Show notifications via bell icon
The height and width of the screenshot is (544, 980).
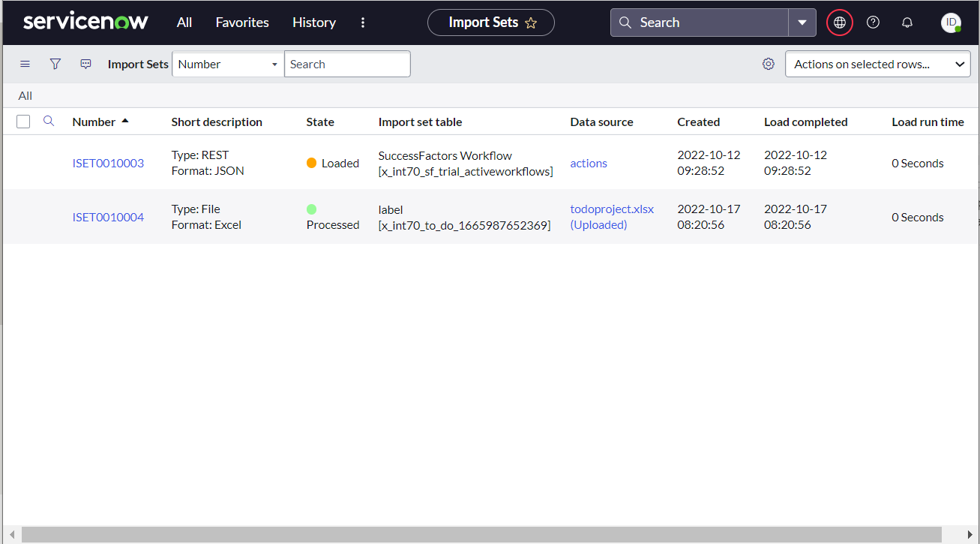(x=907, y=22)
